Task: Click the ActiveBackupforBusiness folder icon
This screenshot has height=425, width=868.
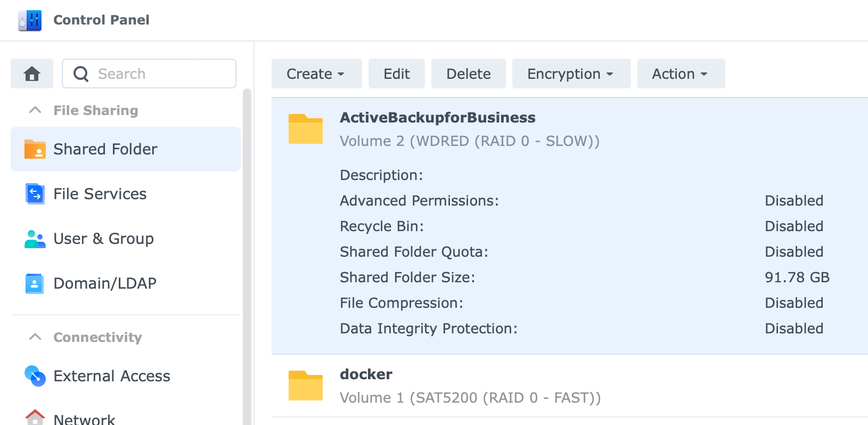Action: (x=306, y=129)
